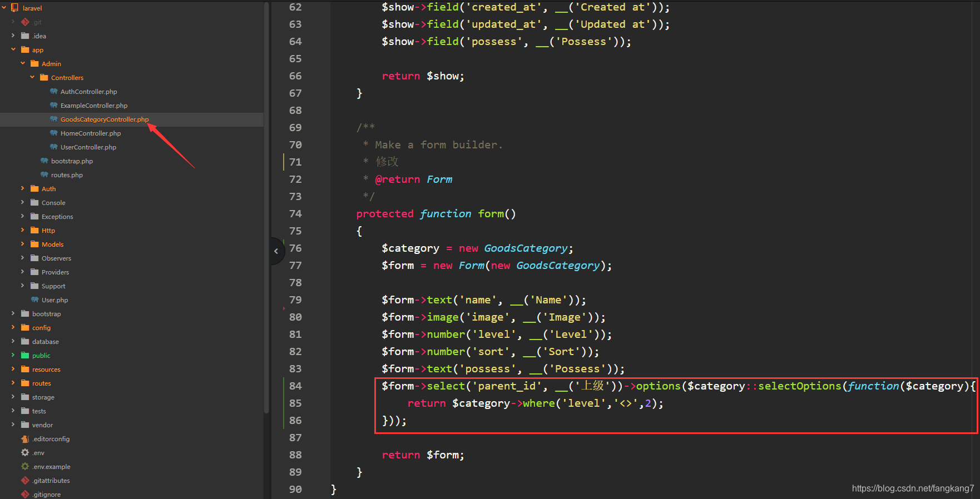Click the UserController.php file icon

click(53, 147)
